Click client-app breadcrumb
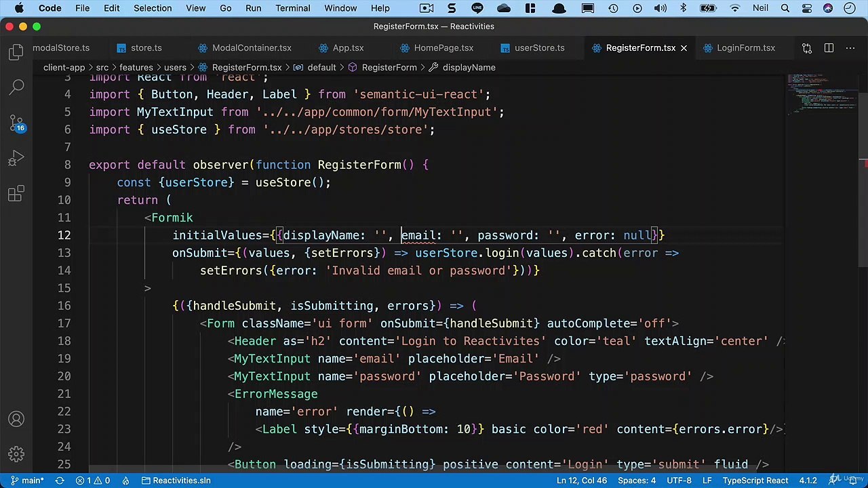Screen dimensions: 868x488 64,68
